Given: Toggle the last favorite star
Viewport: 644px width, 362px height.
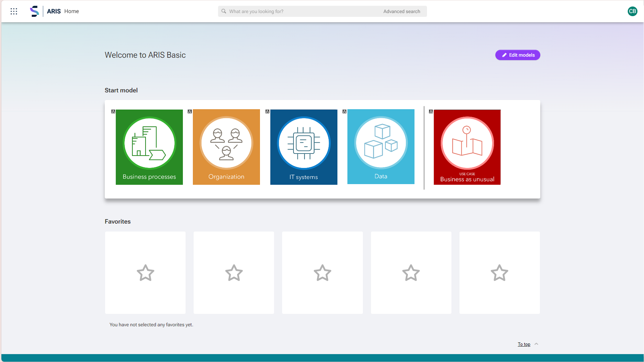Looking at the screenshot, I should point(499,273).
